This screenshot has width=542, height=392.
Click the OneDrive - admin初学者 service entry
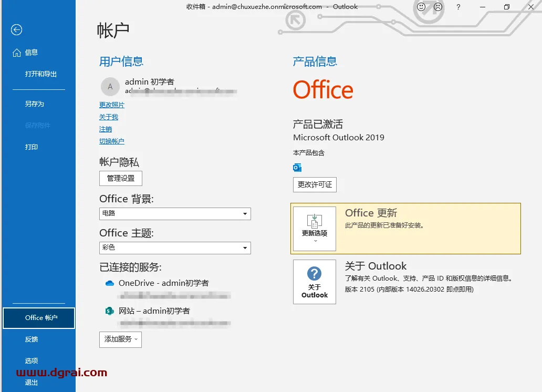(163, 283)
